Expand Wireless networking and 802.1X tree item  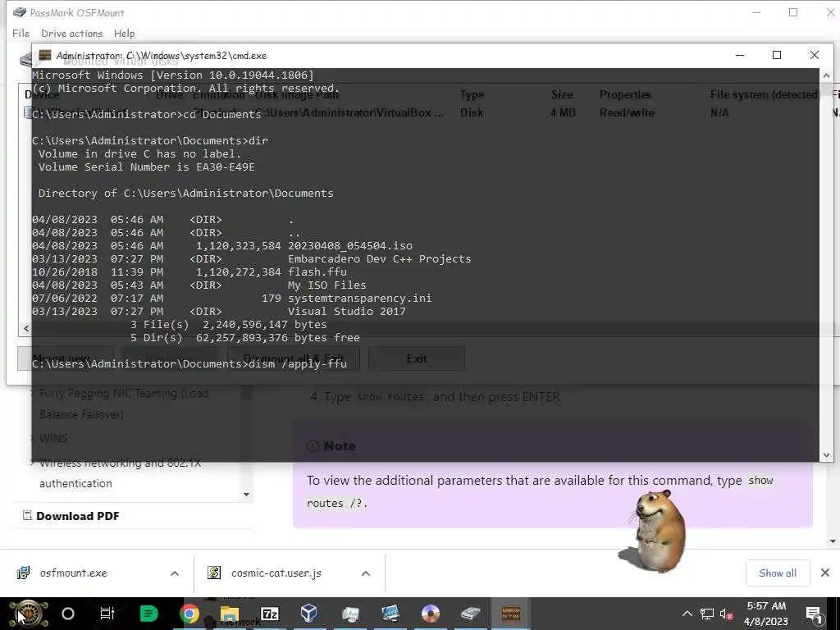point(33,463)
